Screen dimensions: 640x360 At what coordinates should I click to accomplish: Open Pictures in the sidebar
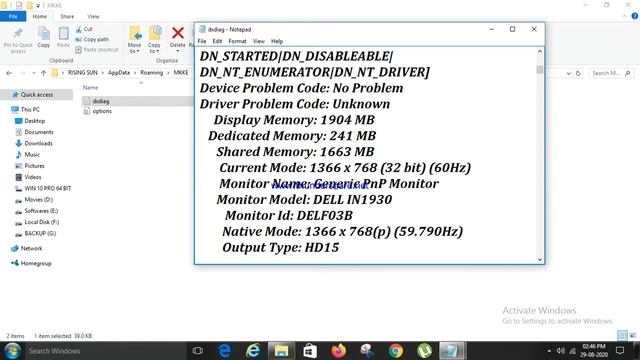click(x=34, y=166)
